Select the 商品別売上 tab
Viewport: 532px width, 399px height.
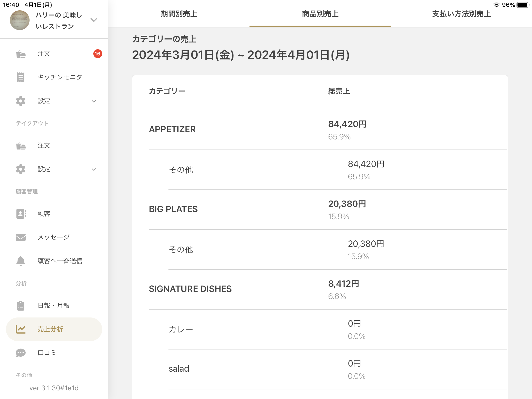[x=320, y=14]
